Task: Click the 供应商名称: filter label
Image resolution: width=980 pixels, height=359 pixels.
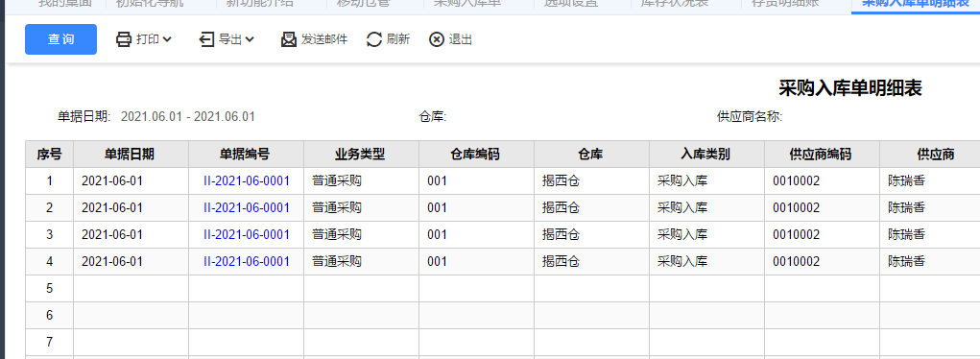Action: click(750, 117)
